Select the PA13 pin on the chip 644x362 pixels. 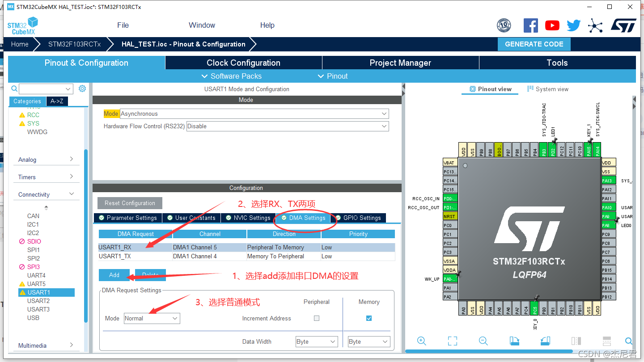[x=609, y=181]
